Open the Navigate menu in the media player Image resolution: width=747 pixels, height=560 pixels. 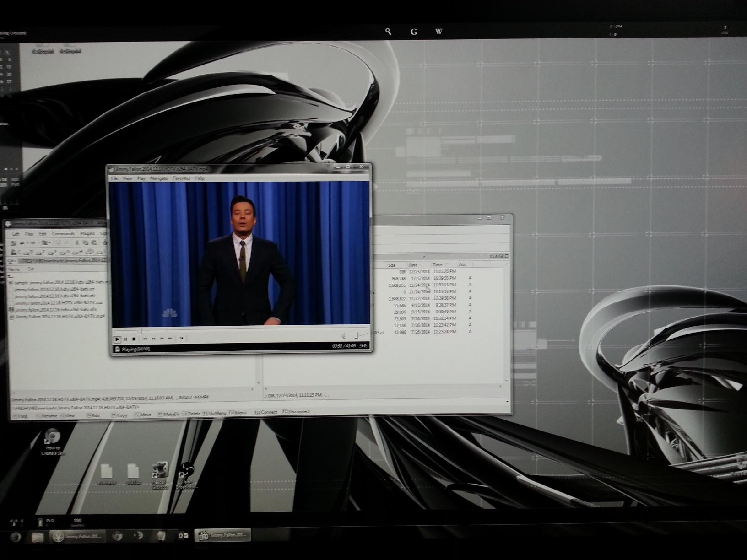coord(159,178)
